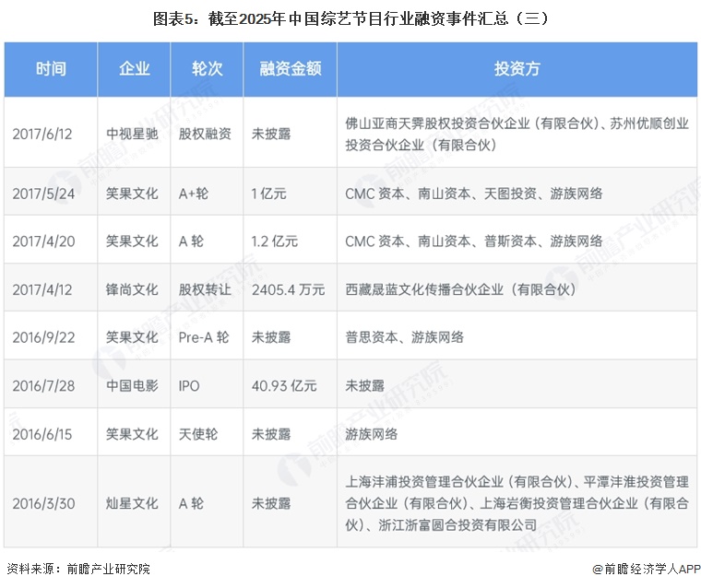This screenshot has width=701, height=588.
Task: Click the table title 图表5 heading
Action: coord(350,18)
